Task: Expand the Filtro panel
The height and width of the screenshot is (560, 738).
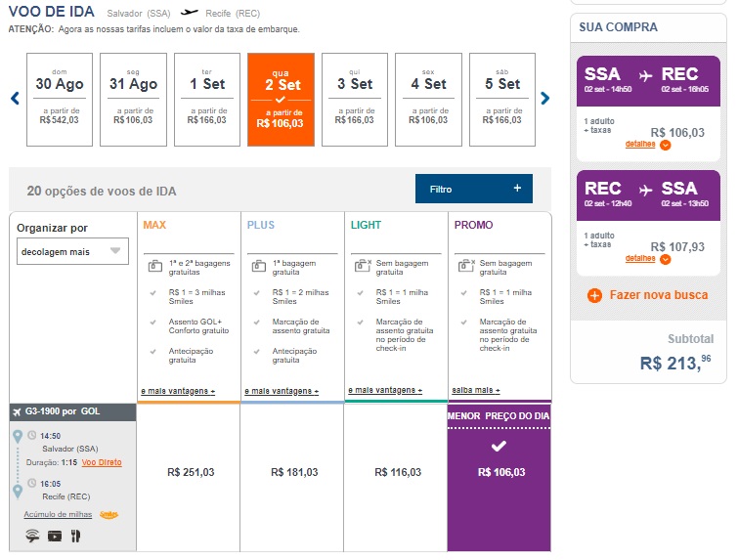Action: [x=473, y=189]
